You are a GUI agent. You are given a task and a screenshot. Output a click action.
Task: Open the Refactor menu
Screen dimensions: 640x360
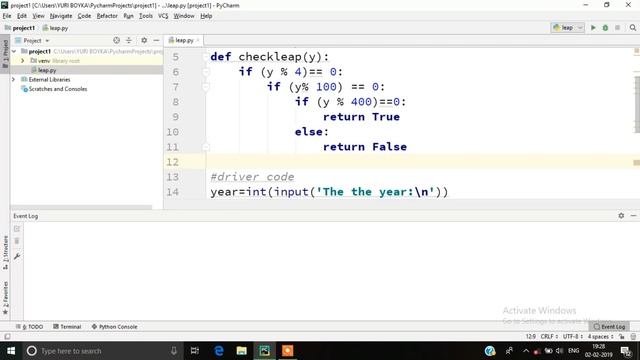107,16
